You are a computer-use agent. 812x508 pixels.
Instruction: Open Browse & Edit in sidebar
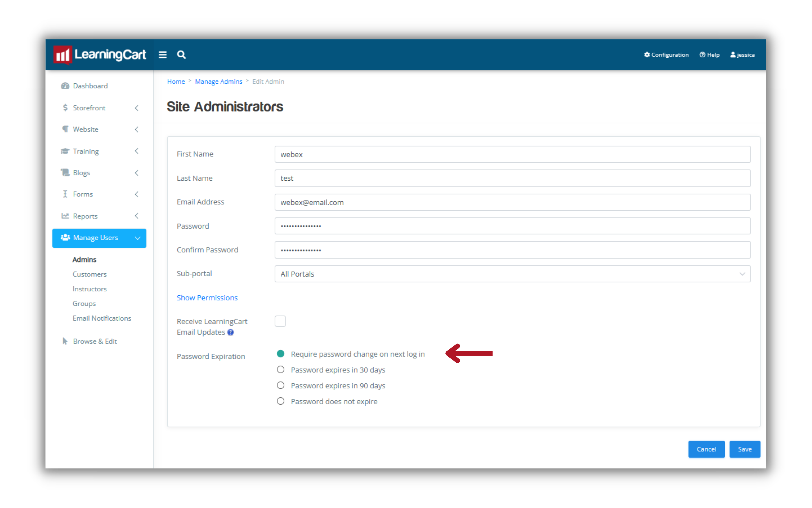(95, 341)
